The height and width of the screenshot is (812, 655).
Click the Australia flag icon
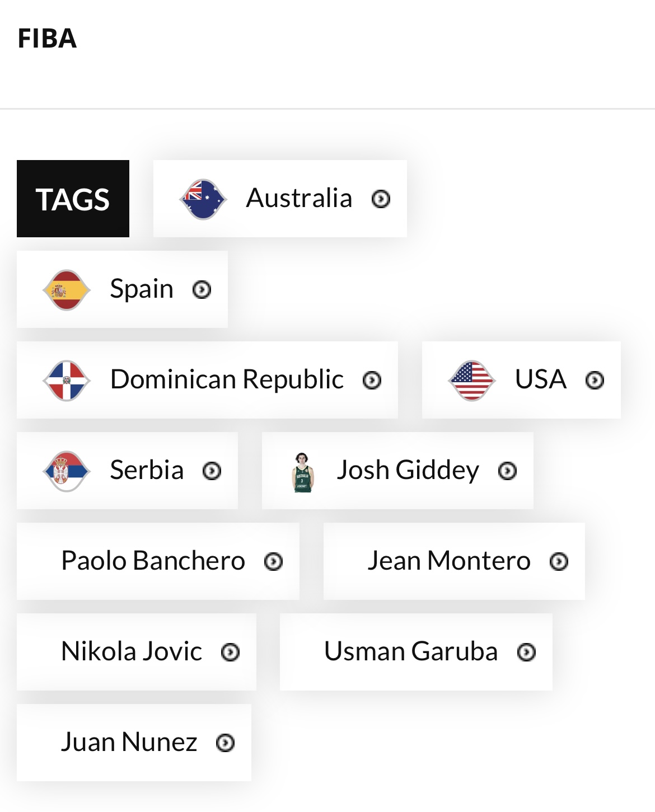coord(203,199)
